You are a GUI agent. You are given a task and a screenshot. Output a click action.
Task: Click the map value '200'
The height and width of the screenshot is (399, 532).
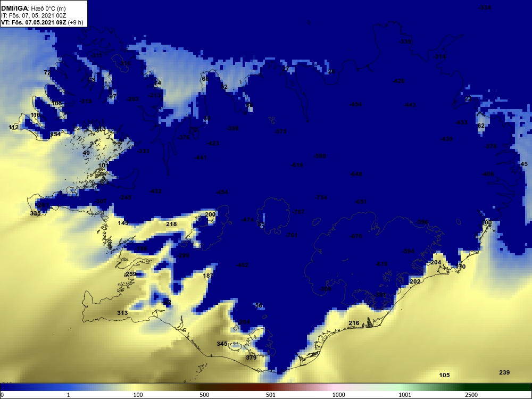210,214
